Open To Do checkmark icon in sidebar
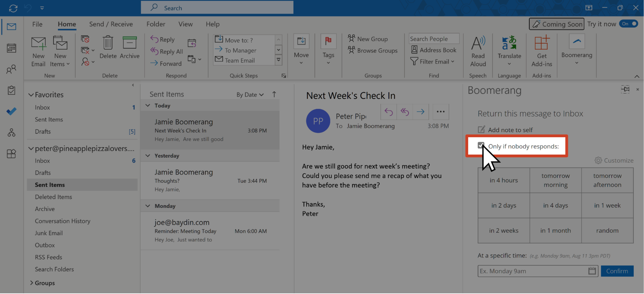This screenshot has height=294, width=644. tap(11, 111)
